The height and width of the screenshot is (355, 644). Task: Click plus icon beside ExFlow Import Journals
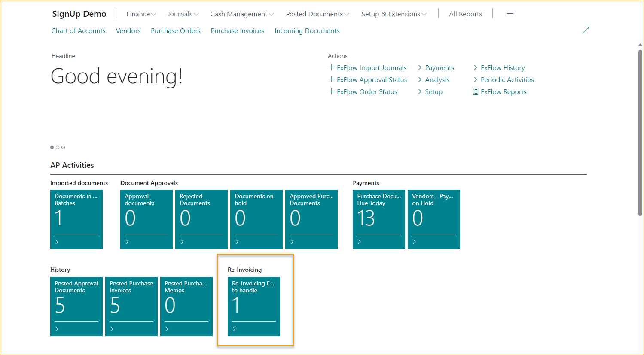click(x=331, y=67)
